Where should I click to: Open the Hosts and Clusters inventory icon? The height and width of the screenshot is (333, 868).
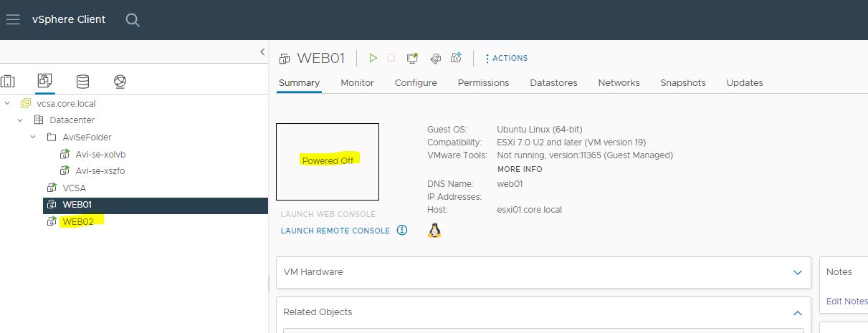(x=8, y=82)
